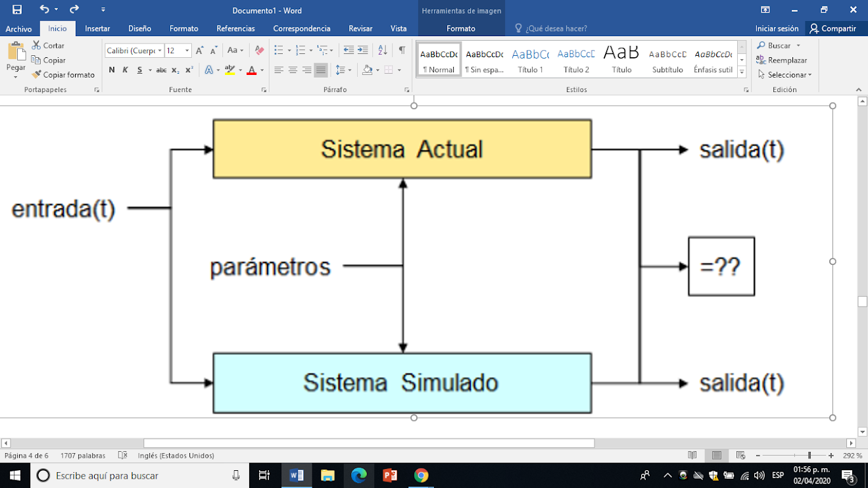Toggle justified text alignment
This screenshot has width=868, height=488.
320,70
